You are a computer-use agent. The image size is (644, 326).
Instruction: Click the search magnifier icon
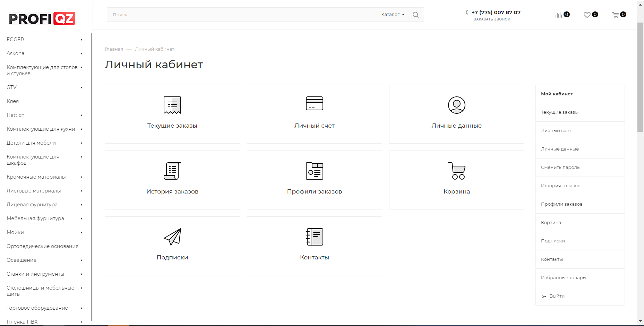415,15
